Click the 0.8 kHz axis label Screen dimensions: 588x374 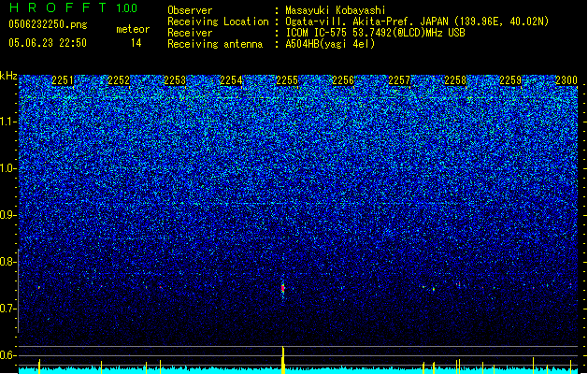[7, 262]
